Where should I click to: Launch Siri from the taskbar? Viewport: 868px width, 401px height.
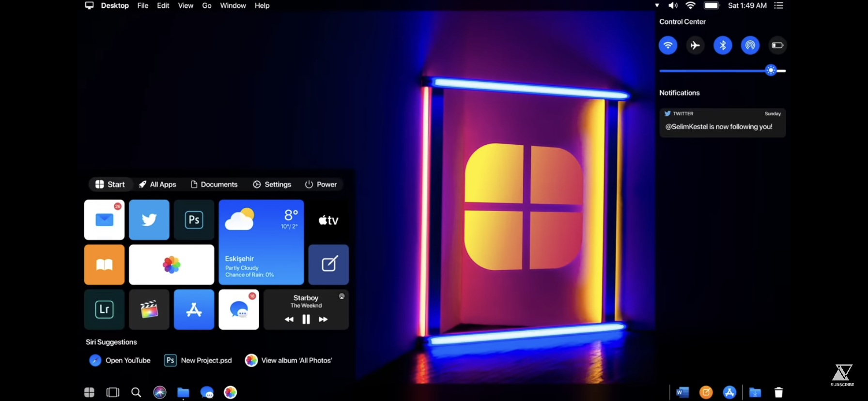point(160,392)
